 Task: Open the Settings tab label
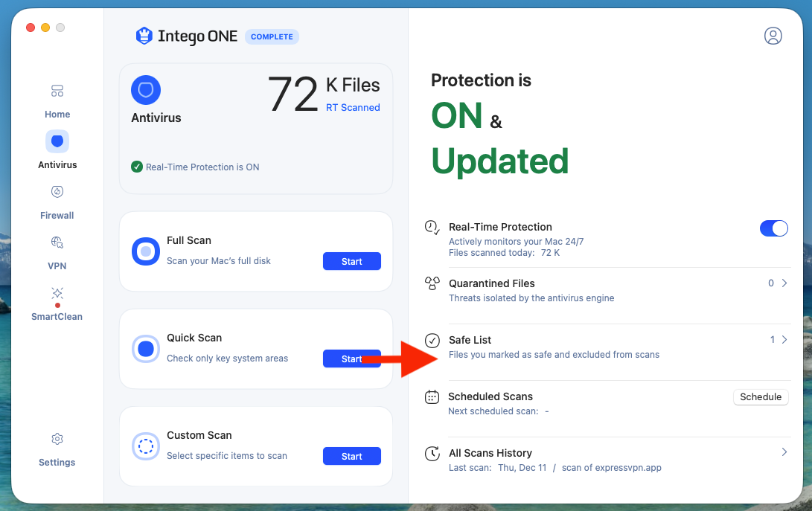(x=57, y=463)
